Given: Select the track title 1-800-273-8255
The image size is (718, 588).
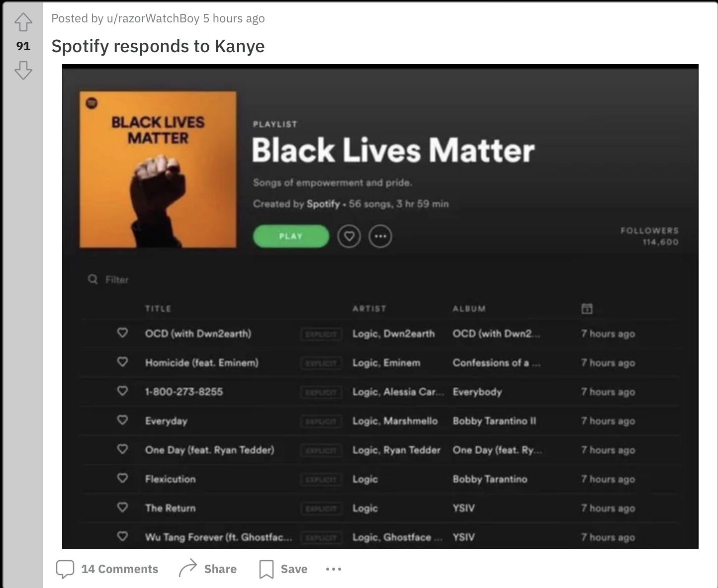Looking at the screenshot, I should click(184, 392).
